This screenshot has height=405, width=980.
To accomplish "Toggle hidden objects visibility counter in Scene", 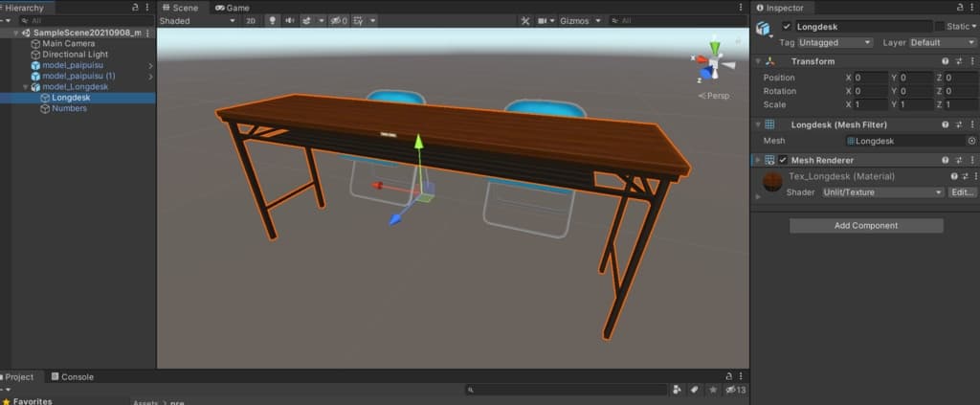I will point(339,21).
